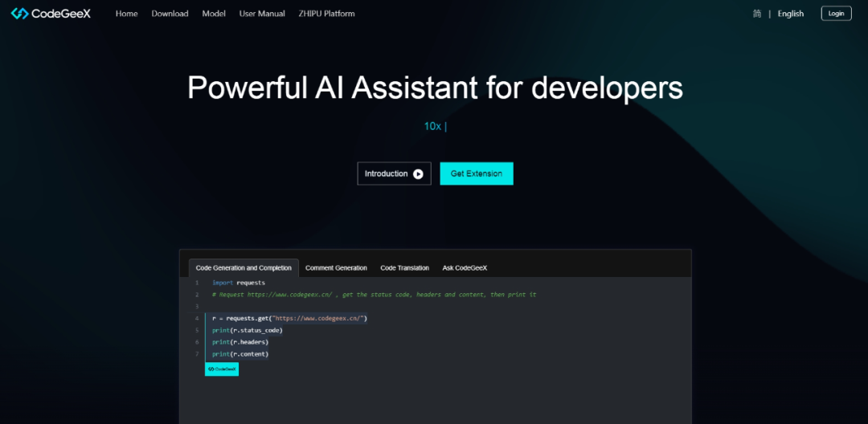Go to the Download menu item
Viewport: 868px width, 424px height.
tap(170, 14)
